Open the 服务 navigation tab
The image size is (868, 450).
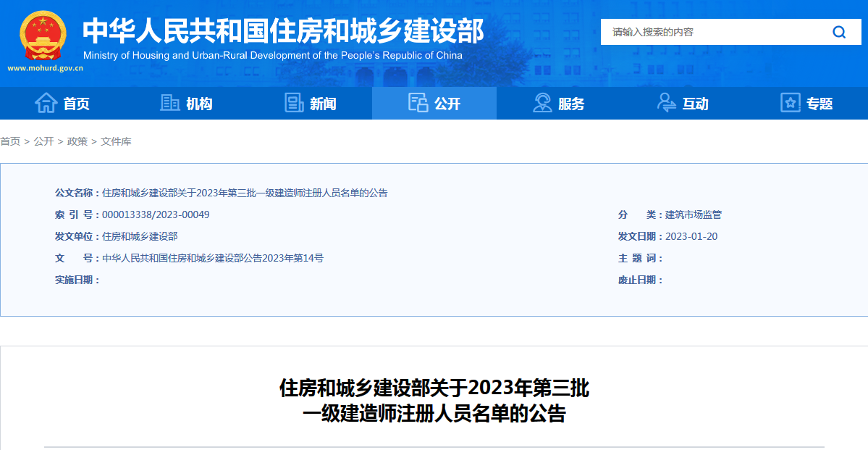tap(558, 103)
